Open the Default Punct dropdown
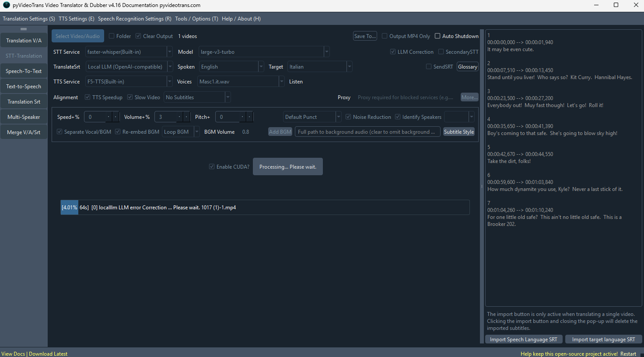 tap(312, 117)
